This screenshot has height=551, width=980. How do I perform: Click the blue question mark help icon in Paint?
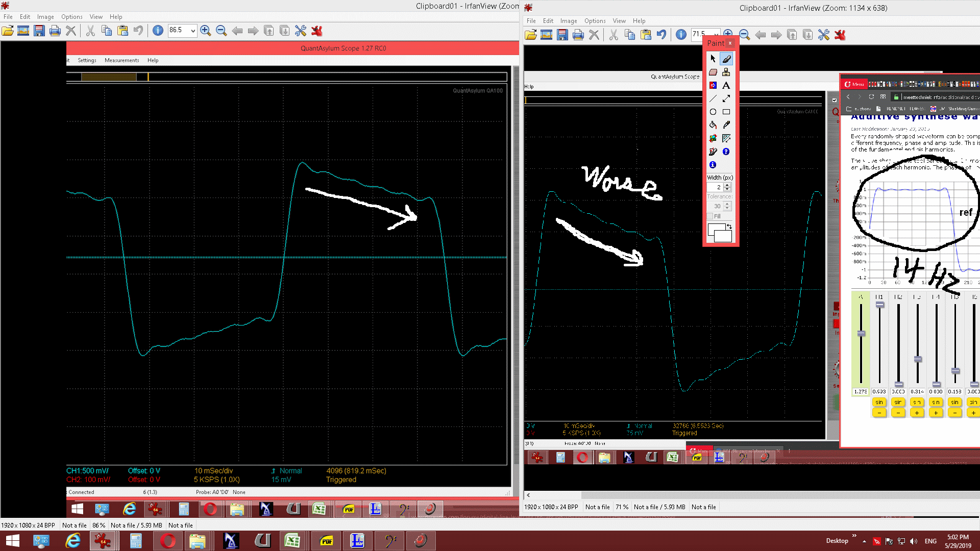pos(726,152)
